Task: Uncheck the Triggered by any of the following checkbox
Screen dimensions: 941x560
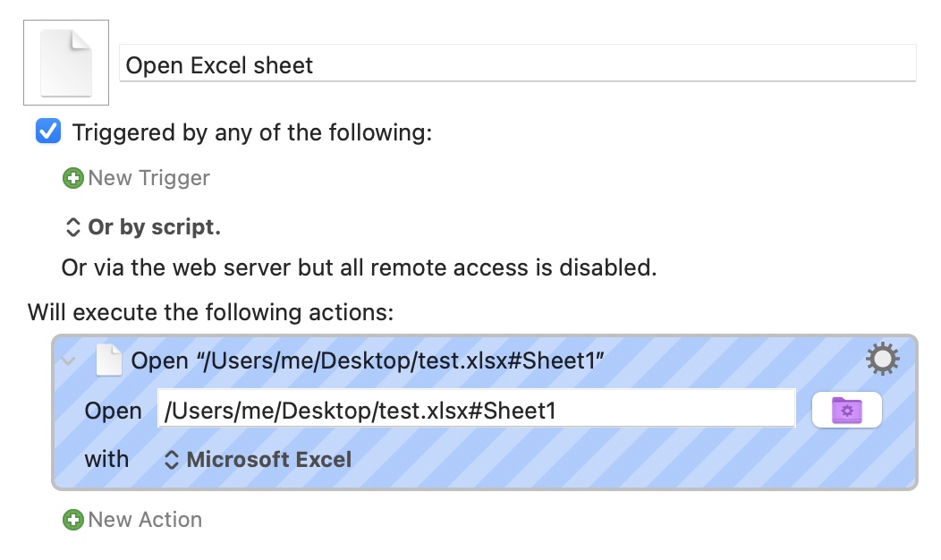Action: 48,132
